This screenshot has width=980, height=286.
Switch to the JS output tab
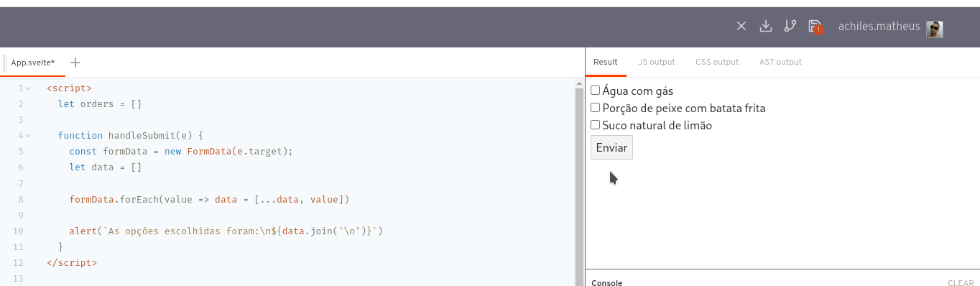coord(656,62)
